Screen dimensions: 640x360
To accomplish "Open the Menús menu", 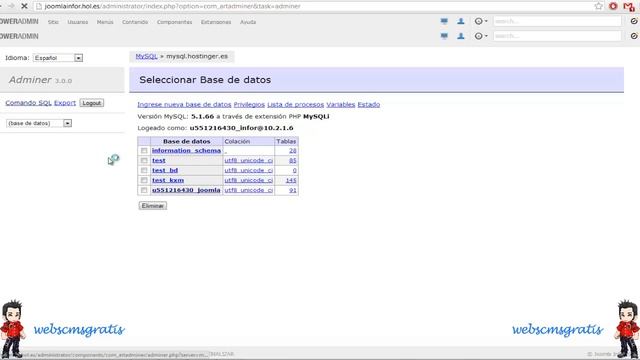I will (105, 22).
